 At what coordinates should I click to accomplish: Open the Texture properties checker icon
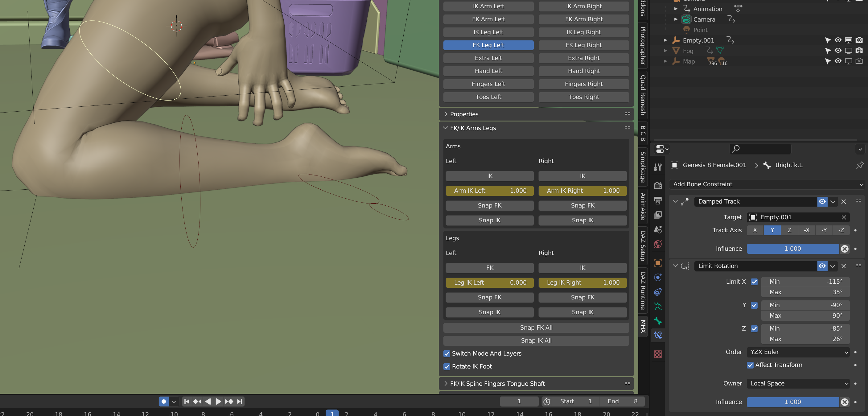pyautogui.click(x=657, y=354)
